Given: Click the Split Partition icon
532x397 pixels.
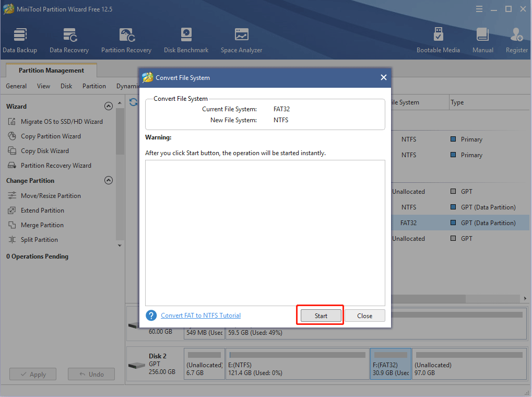Looking at the screenshot, I should click(12, 239).
